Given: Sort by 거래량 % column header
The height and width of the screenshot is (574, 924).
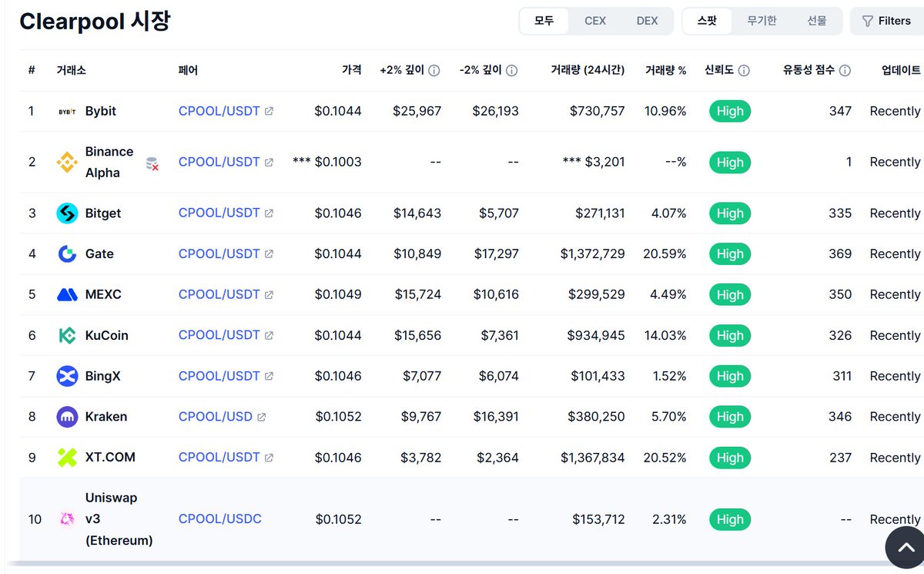Looking at the screenshot, I should point(665,70).
